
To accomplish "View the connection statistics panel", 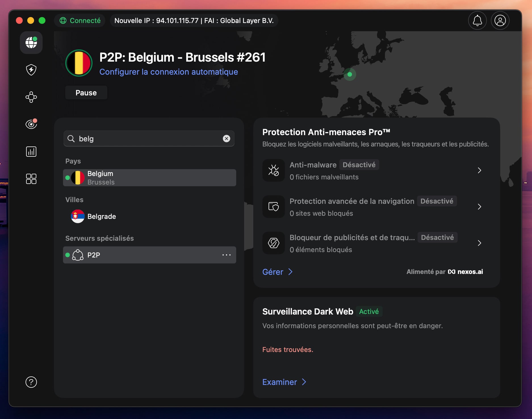I will point(31,152).
